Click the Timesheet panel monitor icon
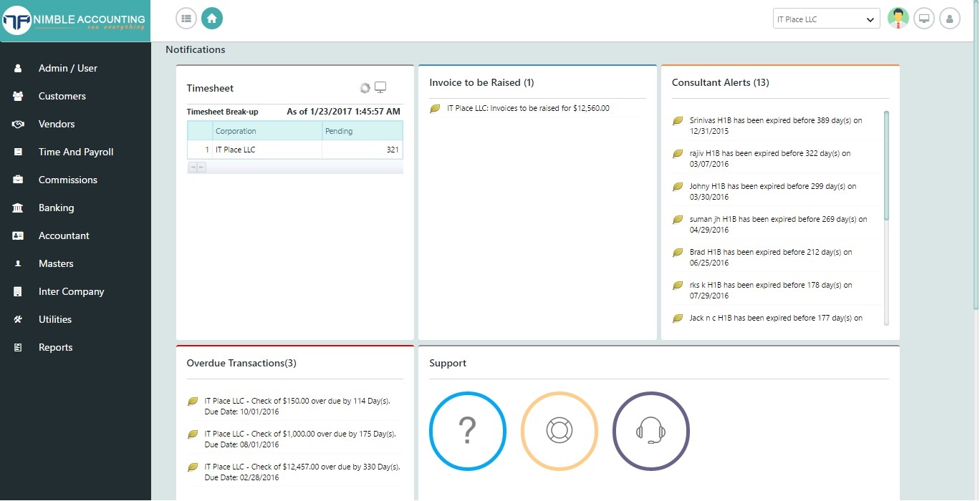Viewport: 980px width, 501px height. tap(380, 87)
